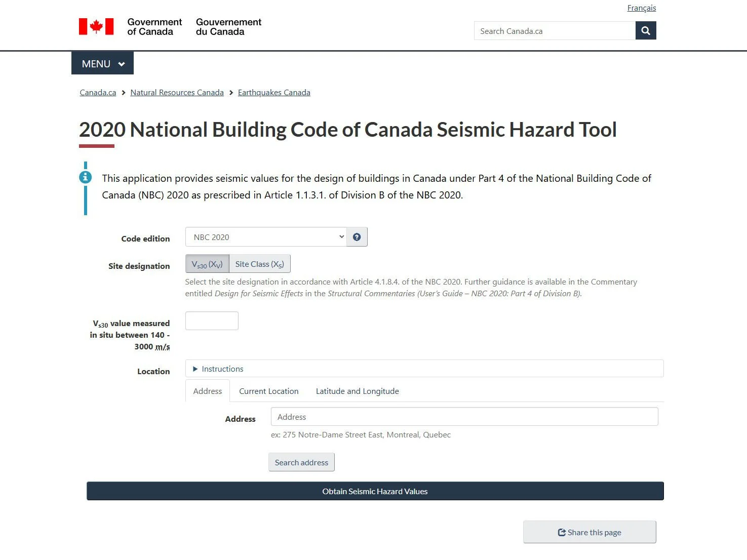The image size is (747, 560).
Task: Select the Site Class (Xs) toggle
Action: 260,264
